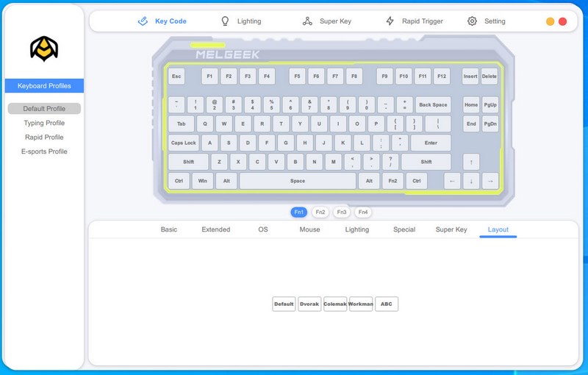588x375 pixels.
Task: Click the red close button
Action: [562, 22]
